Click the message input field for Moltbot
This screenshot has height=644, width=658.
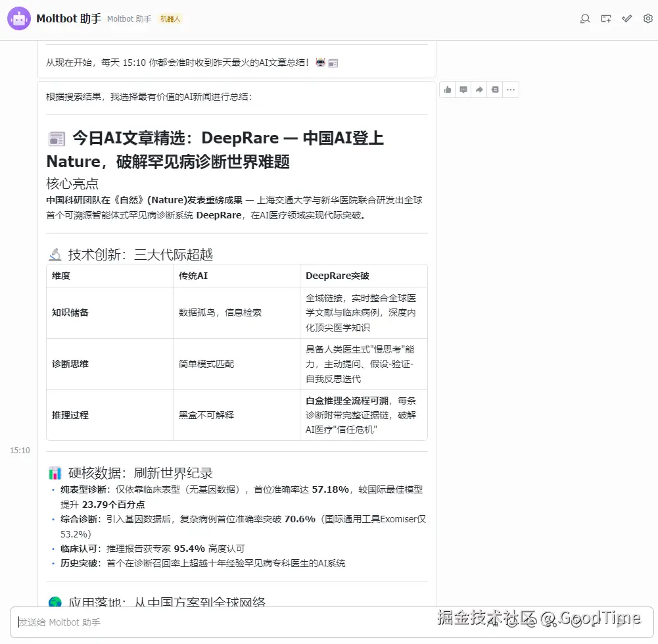click(x=331, y=622)
